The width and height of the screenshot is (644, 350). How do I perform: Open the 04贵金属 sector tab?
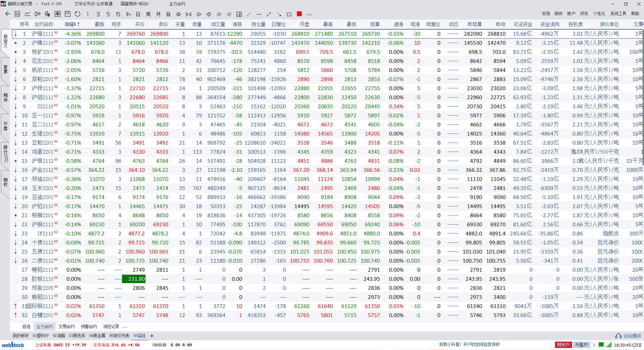click(x=97, y=336)
